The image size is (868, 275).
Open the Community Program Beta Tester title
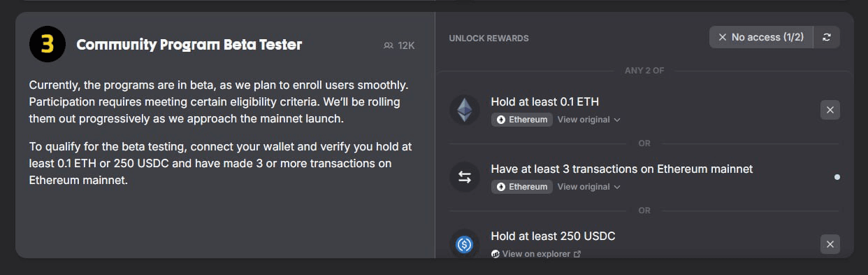point(189,45)
